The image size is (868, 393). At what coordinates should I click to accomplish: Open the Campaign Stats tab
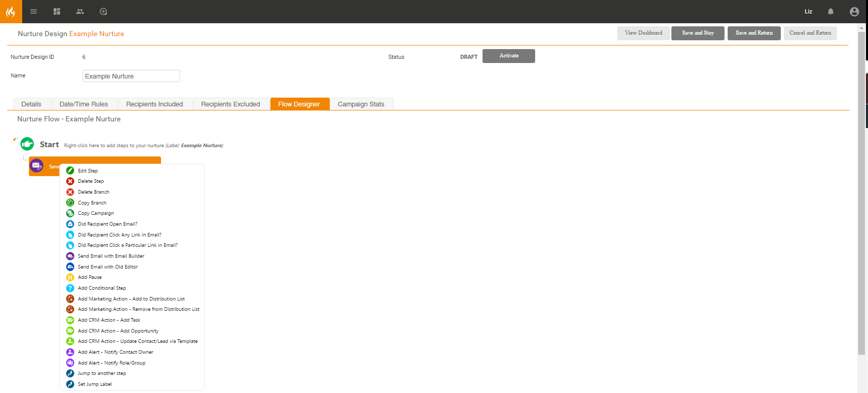tap(361, 104)
